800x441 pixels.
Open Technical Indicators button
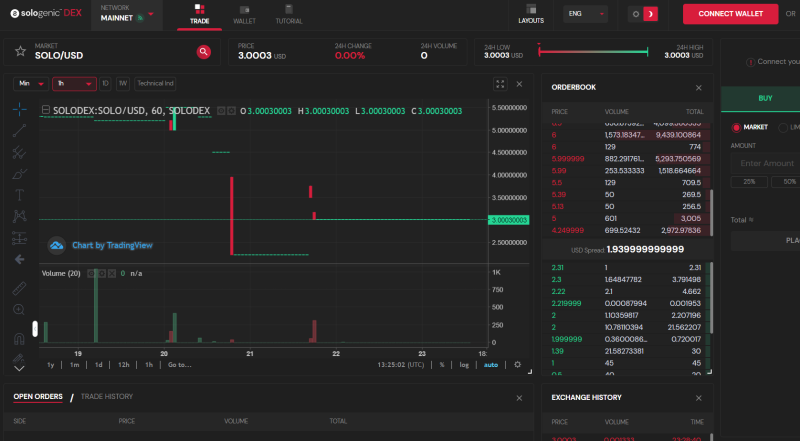coord(155,84)
